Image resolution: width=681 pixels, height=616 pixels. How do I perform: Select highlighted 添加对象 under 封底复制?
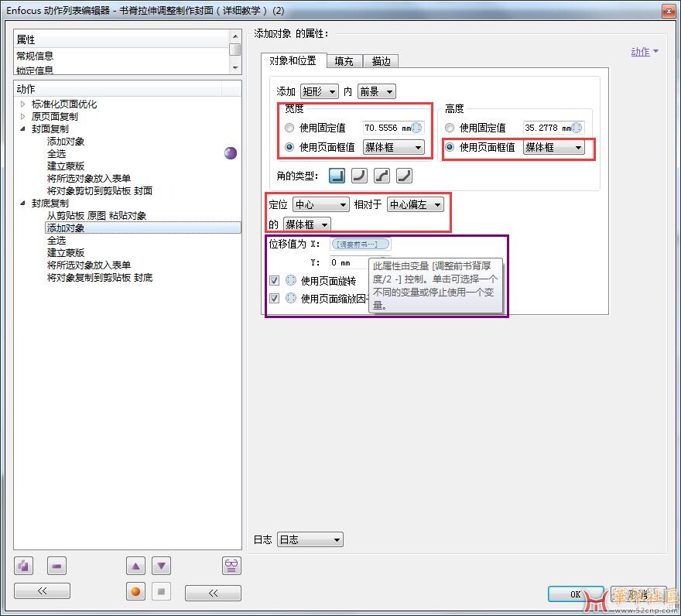[143, 228]
